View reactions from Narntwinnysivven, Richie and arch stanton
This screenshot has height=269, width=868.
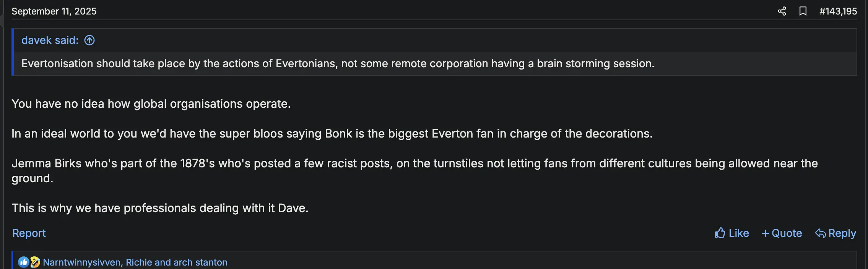(x=135, y=262)
